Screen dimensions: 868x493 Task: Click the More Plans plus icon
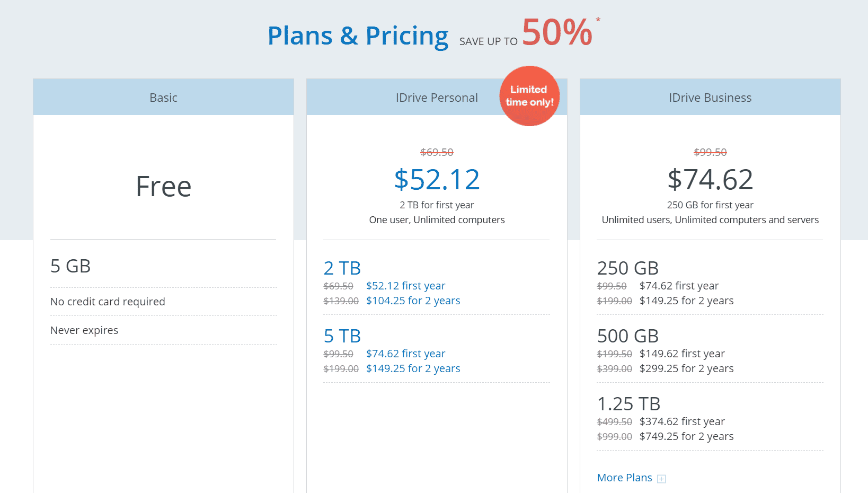click(661, 479)
